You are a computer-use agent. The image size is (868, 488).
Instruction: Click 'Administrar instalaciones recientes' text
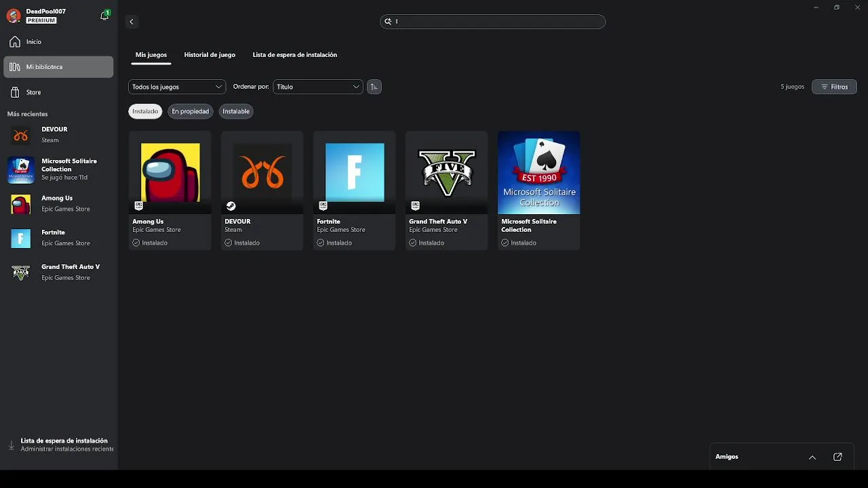(x=67, y=449)
